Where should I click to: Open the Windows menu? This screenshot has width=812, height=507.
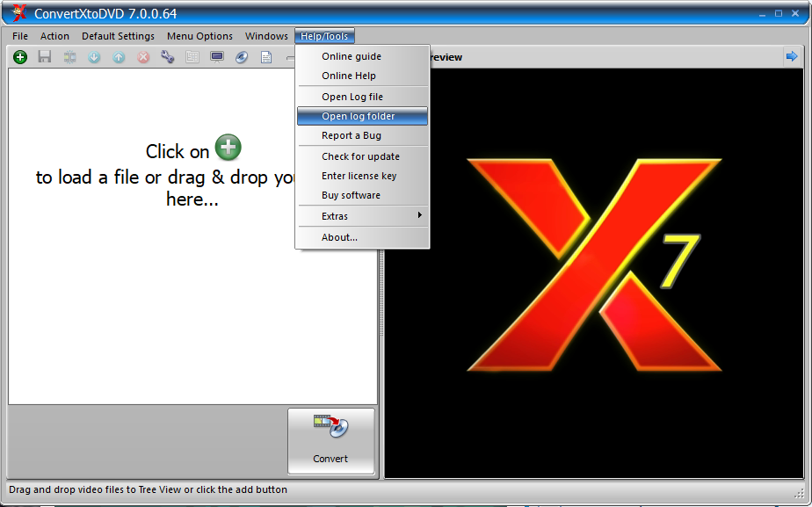[x=266, y=36]
